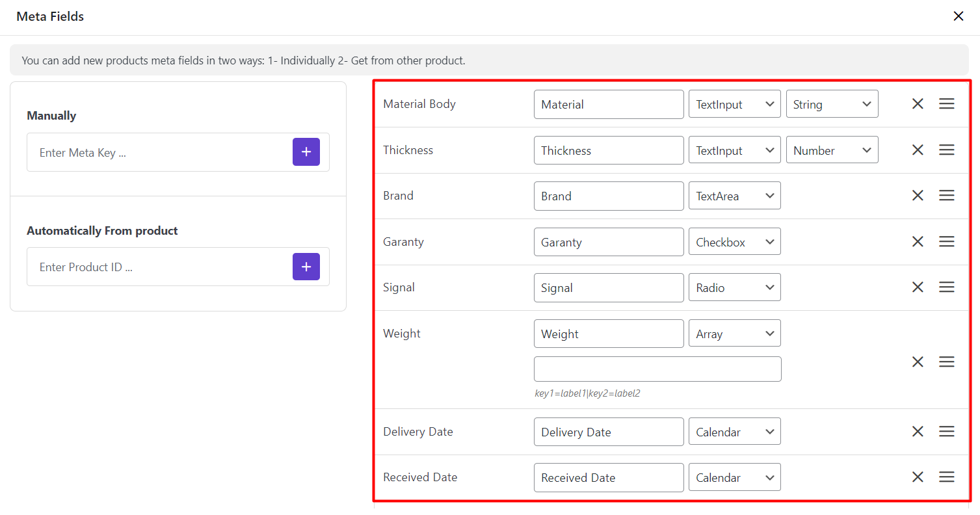Screen dimensions: 980x515
Task: Click the plus button beside Enter Product ID
Action: point(306,267)
